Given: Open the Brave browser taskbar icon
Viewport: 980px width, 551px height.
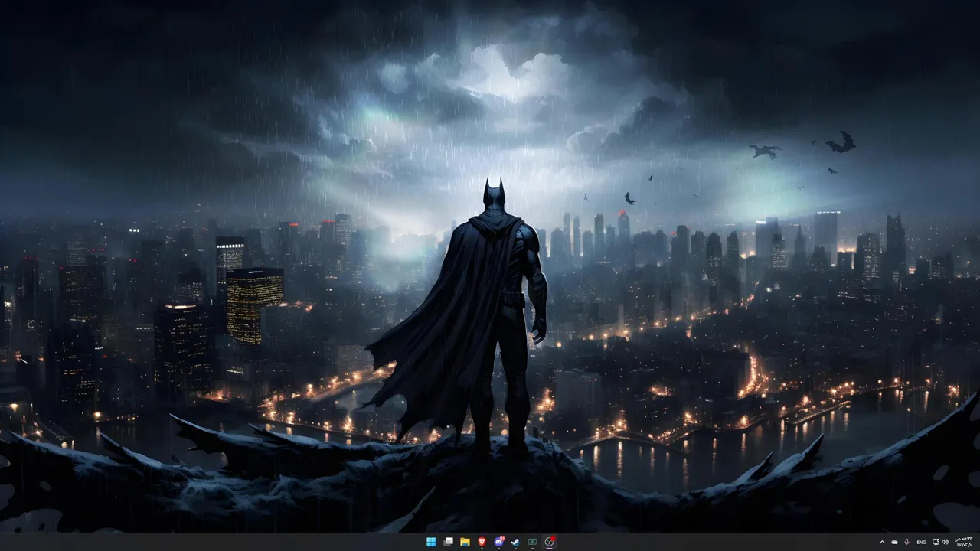Looking at the screenshot, I should (482, 542).
